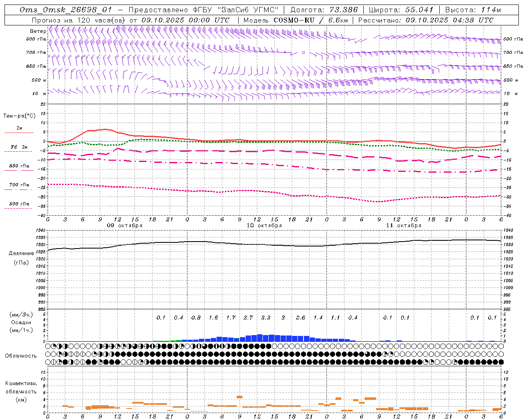This screenshot has width=525, height=420.
Task: Click the 10 октября date label
Action: 264,226
